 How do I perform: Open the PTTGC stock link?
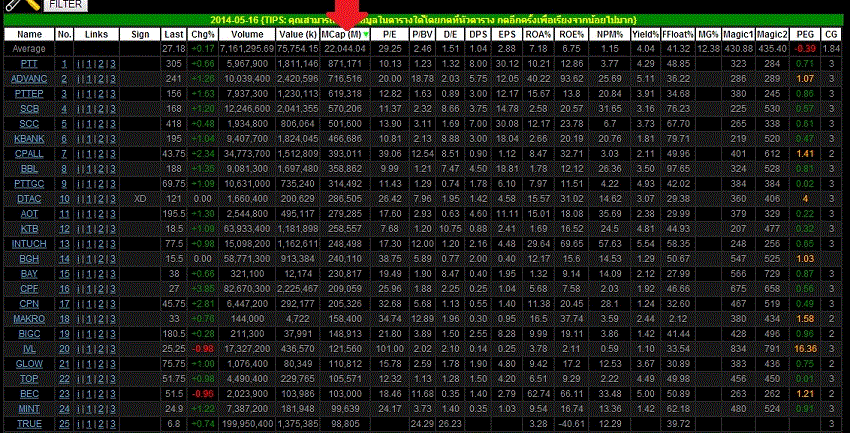[x=29, y=184]
